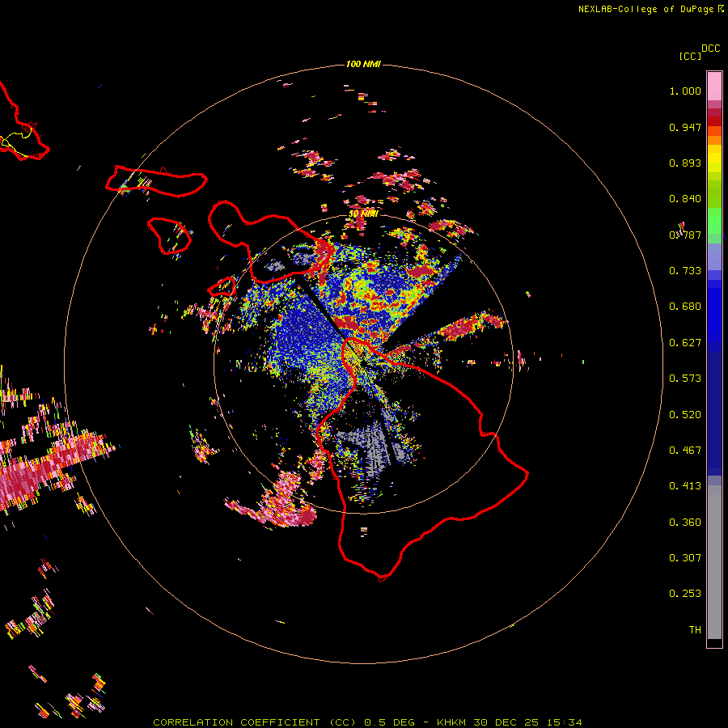Click the 0.307 color scale label

[x=685, y=558]
